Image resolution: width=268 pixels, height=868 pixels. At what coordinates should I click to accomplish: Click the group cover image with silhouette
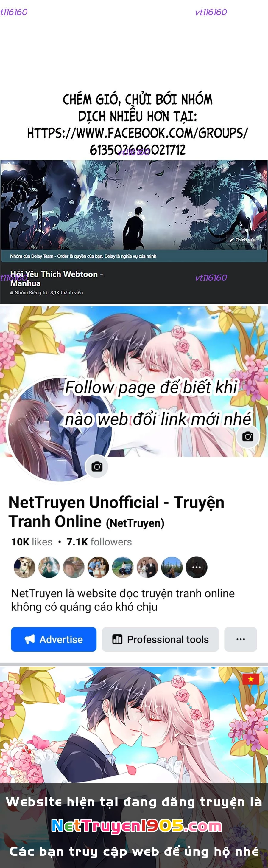point(134,205)
